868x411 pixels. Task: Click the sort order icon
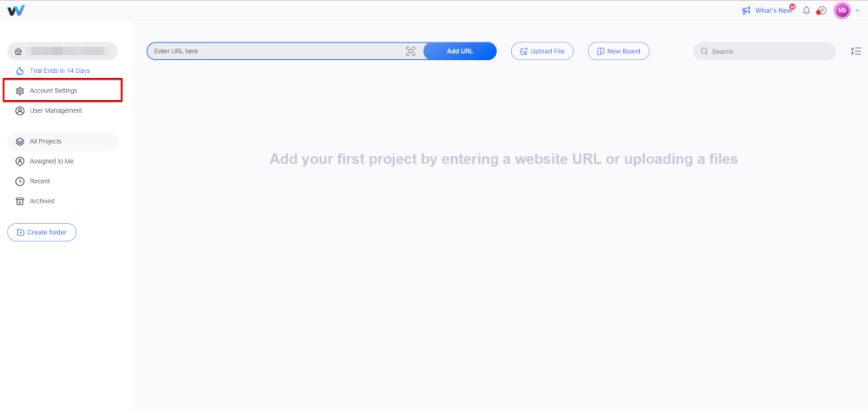855,52
